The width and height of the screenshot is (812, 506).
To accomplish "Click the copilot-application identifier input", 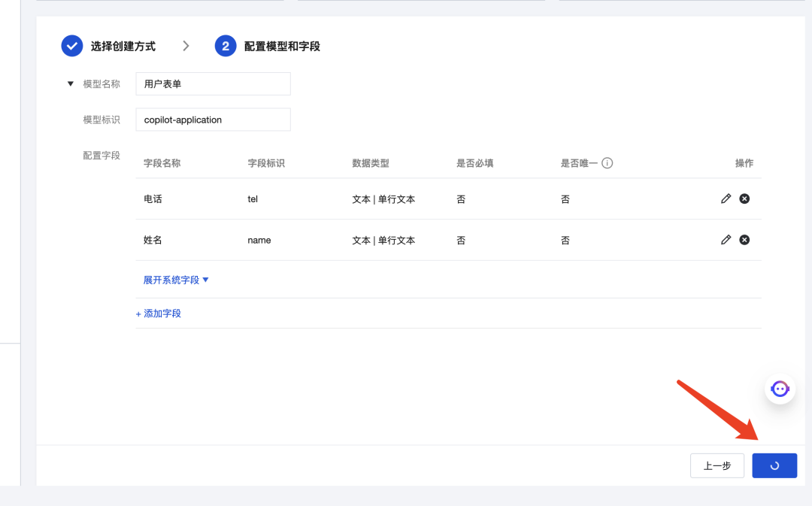I will 213,119.
